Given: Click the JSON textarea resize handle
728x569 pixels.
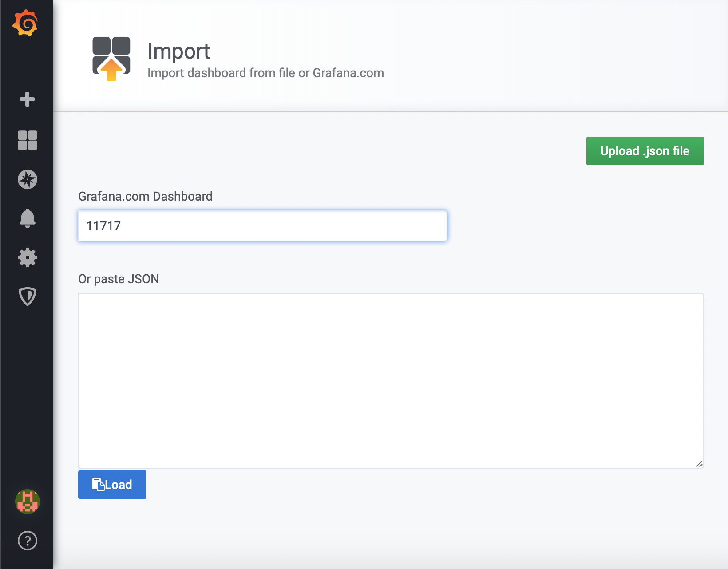Looking at the screenshot, I should (699, 464).
